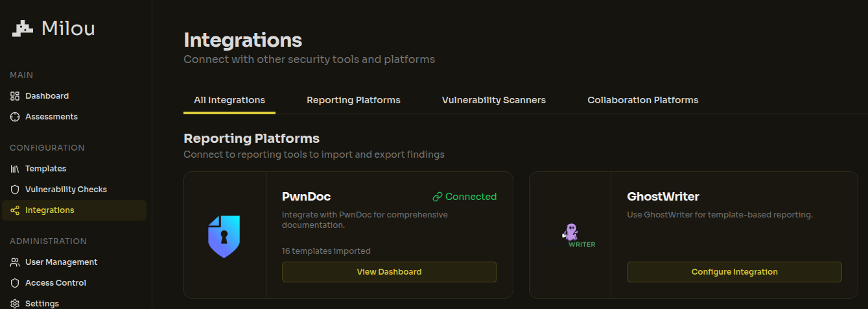
Task: Open the Collaboration Platforms tab
Action: [642, 100]
